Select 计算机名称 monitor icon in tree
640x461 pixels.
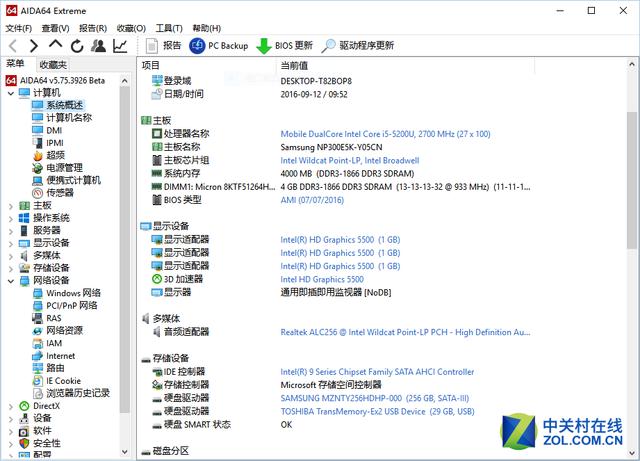[x=38, y=118]
